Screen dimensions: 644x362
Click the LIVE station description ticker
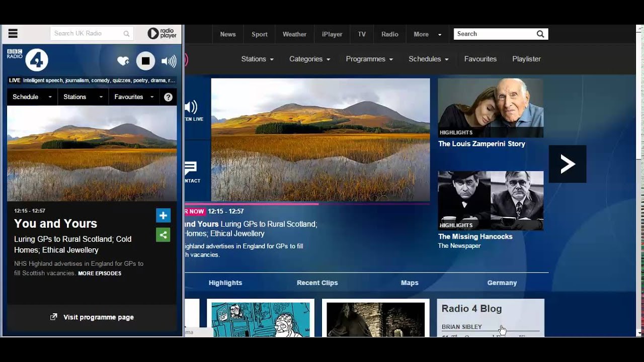point(92,80)
